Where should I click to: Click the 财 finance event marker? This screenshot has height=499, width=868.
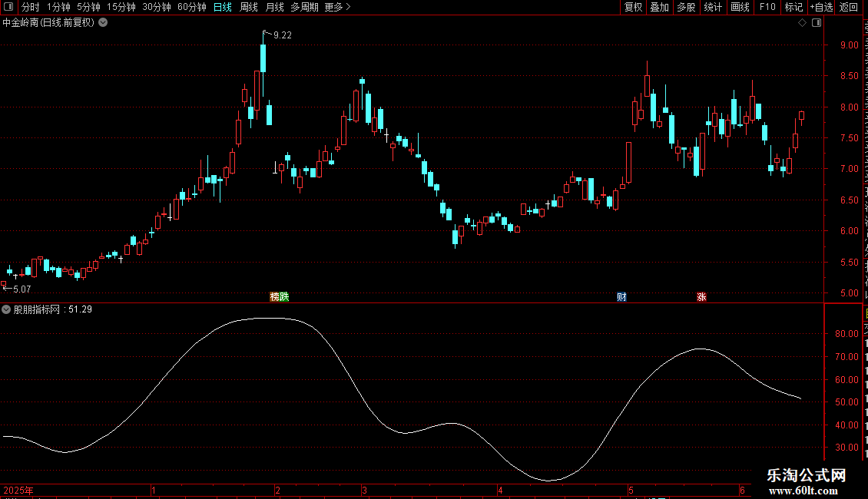click(x=621, y=297)
